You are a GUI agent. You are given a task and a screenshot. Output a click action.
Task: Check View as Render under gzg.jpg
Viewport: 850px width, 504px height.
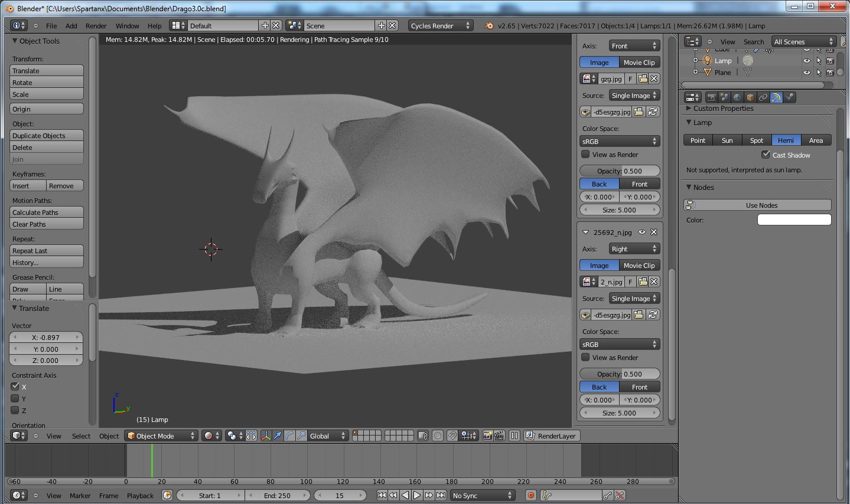pos(585,154)
